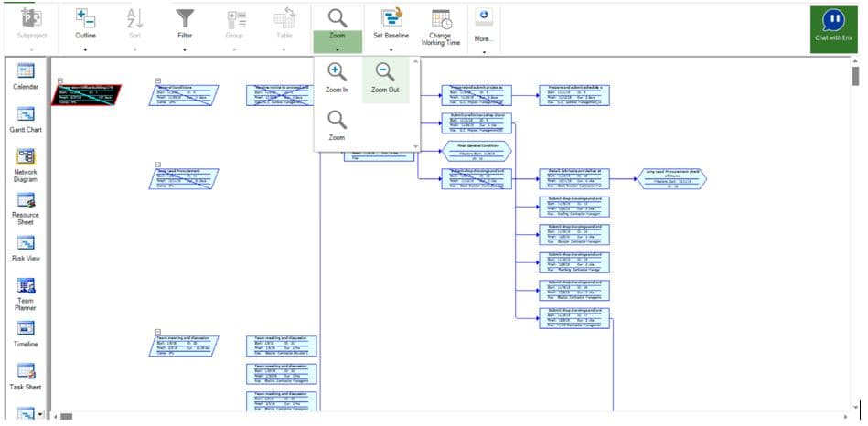Open the Task Sheet view
This screenshot has width=868, height=426.
pyautogui.click(x=26, y=377)
